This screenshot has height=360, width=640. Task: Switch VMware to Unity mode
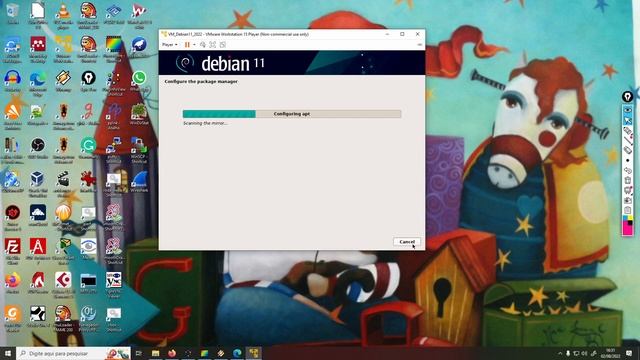click(222, 45)
